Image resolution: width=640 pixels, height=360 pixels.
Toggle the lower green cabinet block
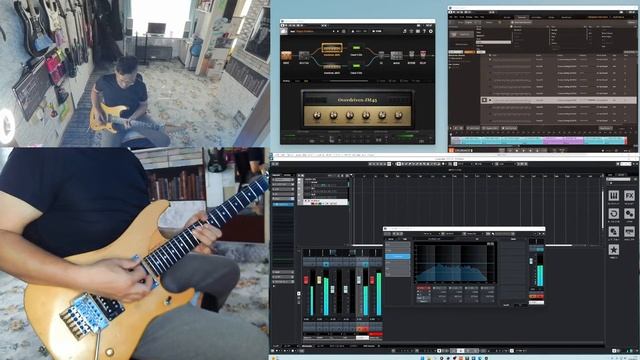[x=356, y=66]
